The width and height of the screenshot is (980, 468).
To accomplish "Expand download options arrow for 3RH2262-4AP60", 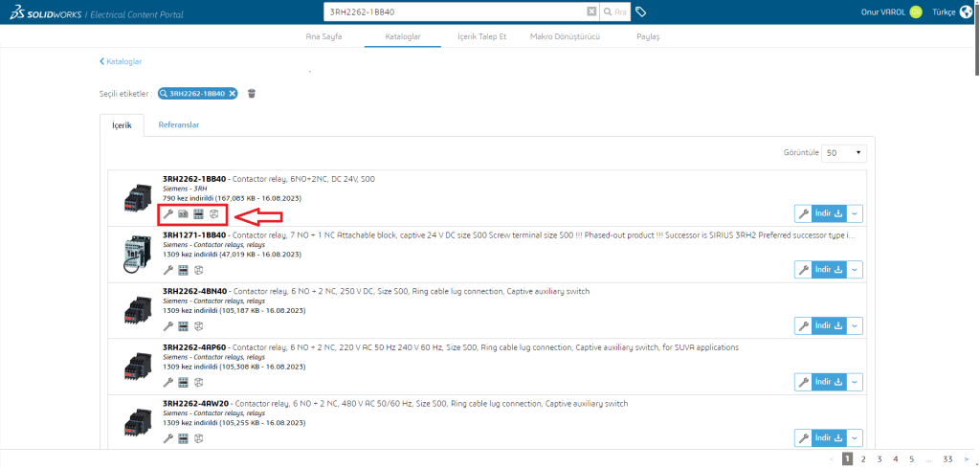I will pos(855,381).
